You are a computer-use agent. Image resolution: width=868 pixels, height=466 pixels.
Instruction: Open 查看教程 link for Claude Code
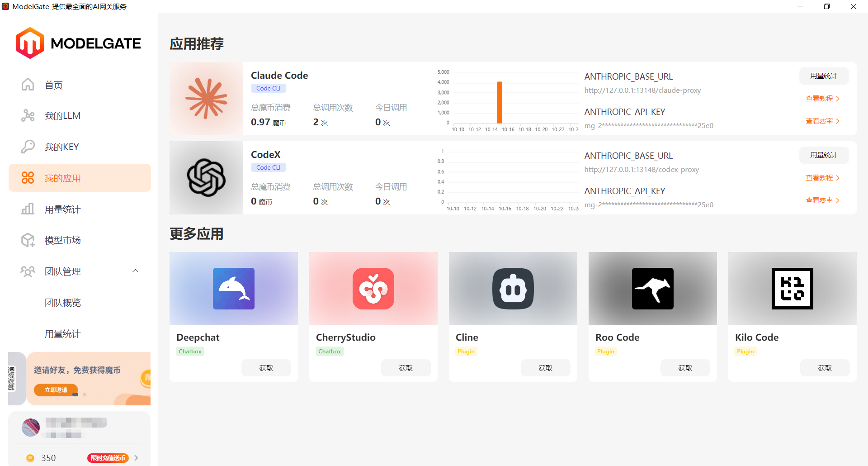click(x=822, y=99)
